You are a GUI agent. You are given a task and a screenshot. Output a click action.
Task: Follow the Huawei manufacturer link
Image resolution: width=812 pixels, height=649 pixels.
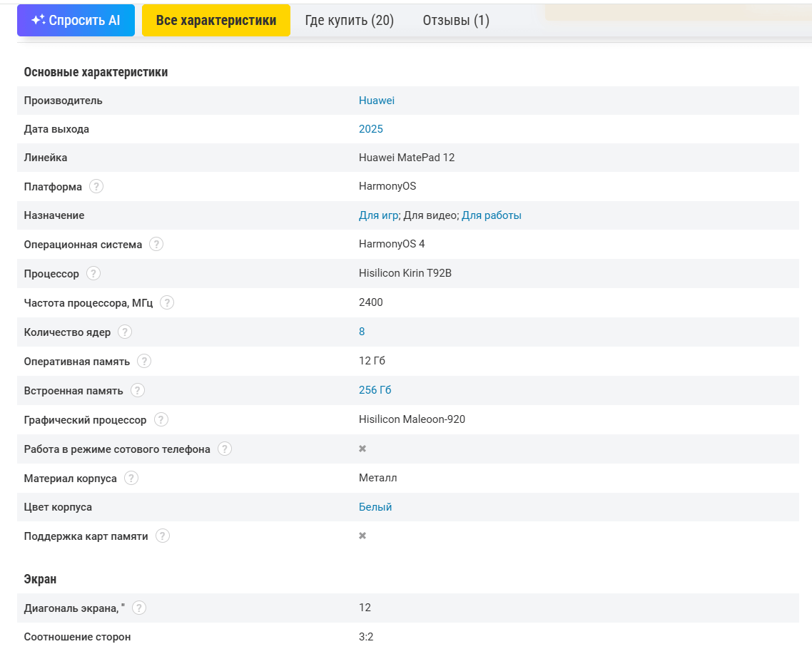point(376,101)
